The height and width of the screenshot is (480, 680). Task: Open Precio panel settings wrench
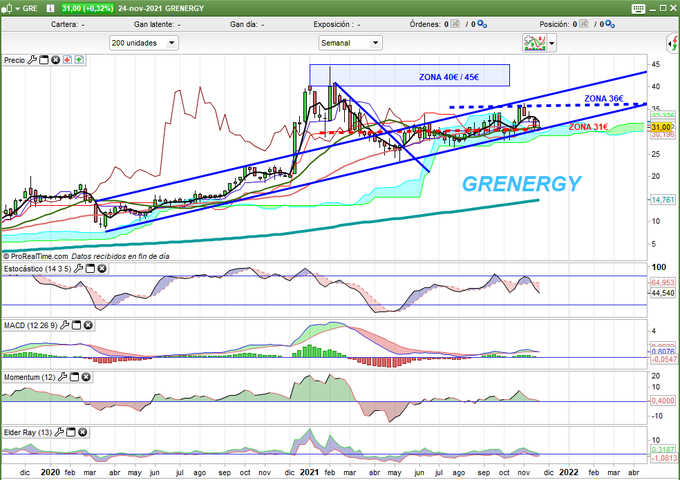click(x=32, y=60)
